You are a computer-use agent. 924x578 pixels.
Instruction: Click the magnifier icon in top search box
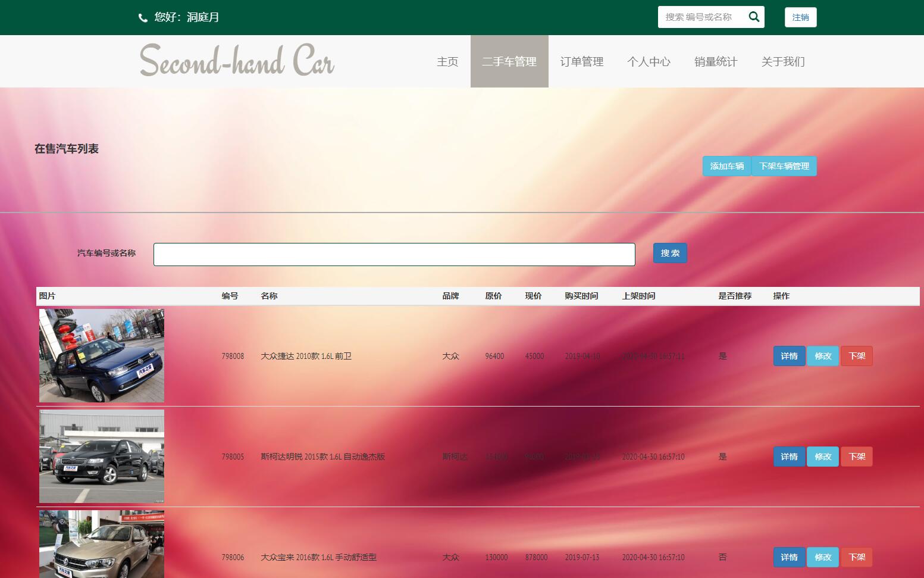754,17
